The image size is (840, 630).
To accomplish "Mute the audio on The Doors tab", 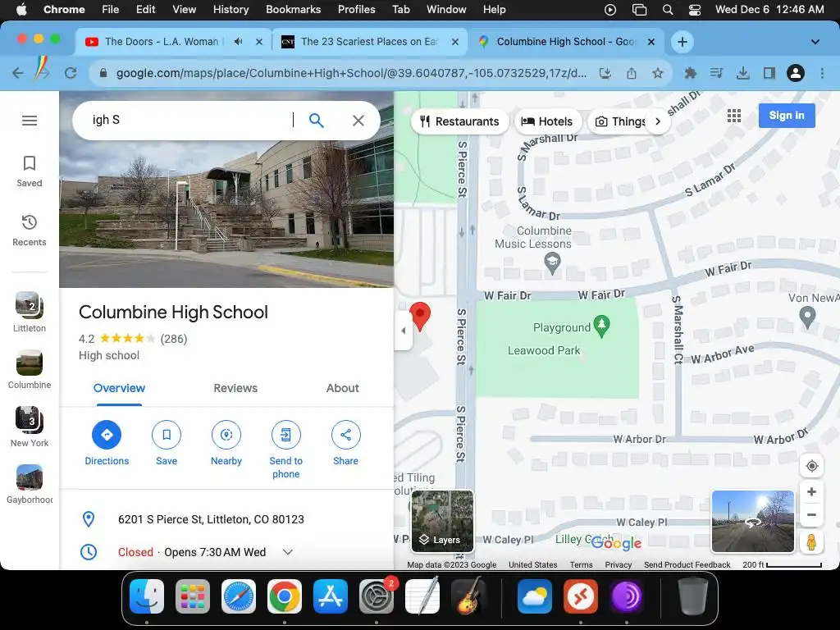I will tap(239, 42).
